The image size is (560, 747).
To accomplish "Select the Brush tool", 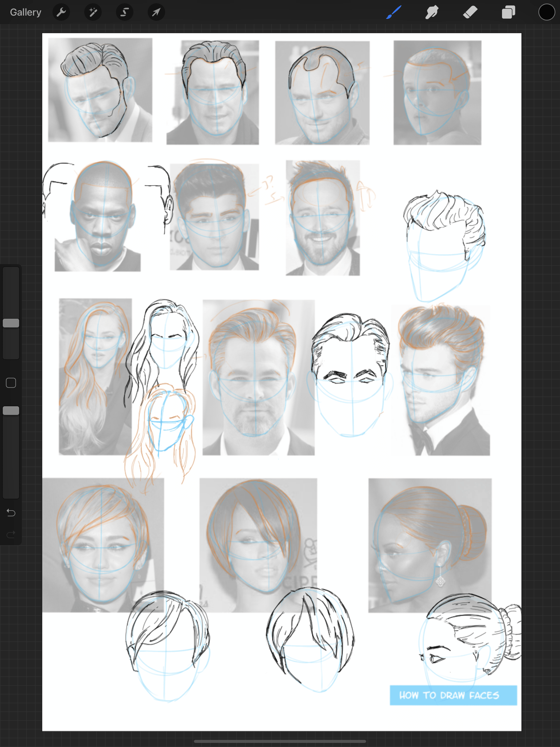I will (x=394, y=12).
